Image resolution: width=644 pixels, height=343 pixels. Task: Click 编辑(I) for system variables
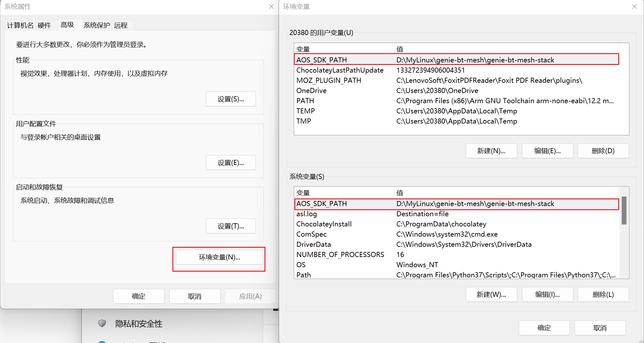(547, 295)
